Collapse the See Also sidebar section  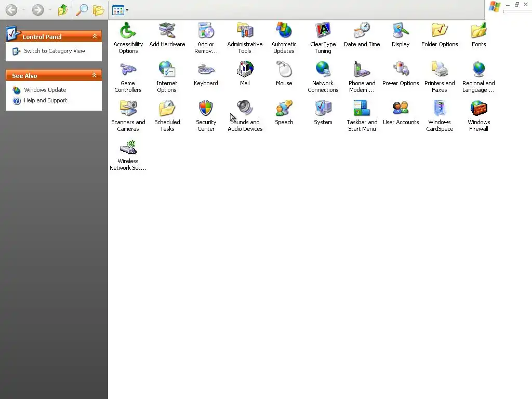[95, 75]
